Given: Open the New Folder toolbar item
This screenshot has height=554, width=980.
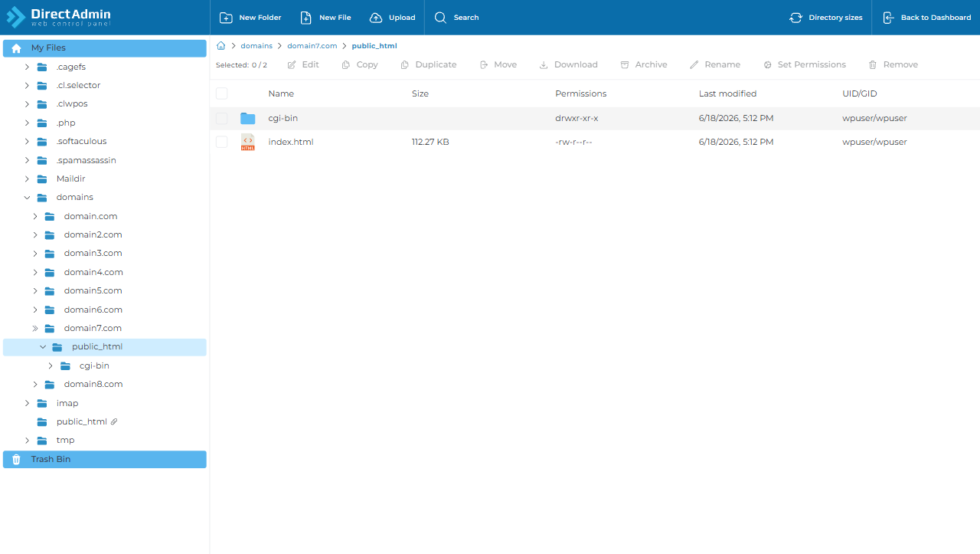Looking at the screenshot, I should click(250, 18).
